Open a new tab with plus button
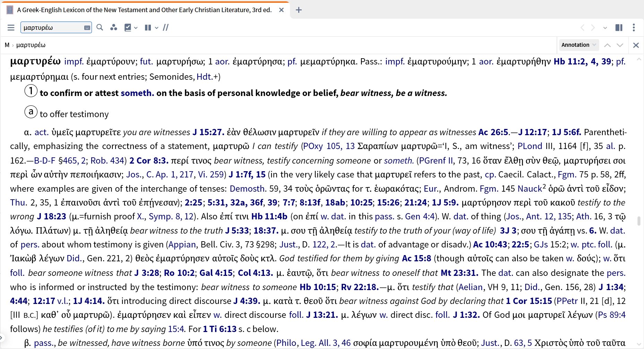Viewport: 644px width, 349px height. [x=299, y=10]
